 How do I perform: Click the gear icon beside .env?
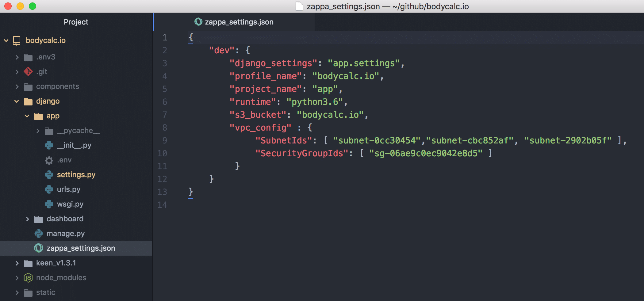(x=49, y=160)
